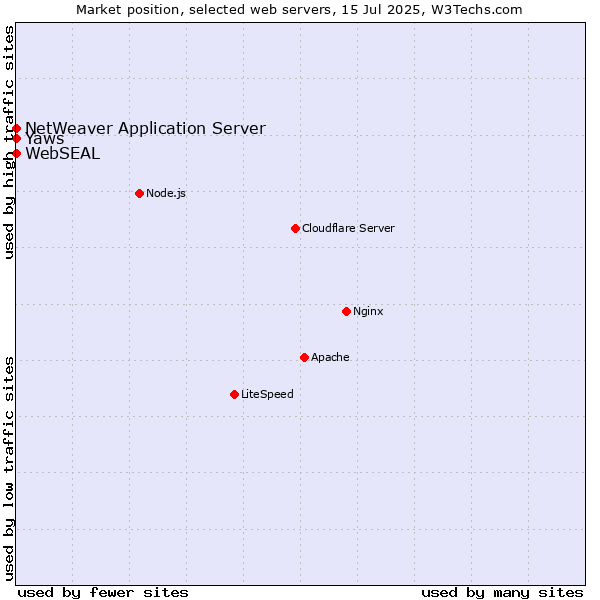This screenshot has height=600, width=600.
Task: Click the Apache red marker
Action: pos(304,357)
